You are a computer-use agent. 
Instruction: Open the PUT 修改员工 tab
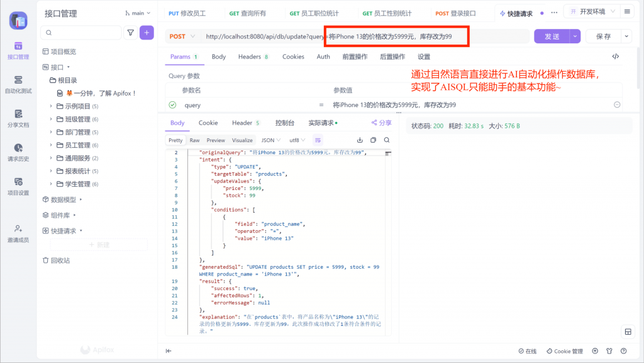pyautogui.click(x=187, y=13)
